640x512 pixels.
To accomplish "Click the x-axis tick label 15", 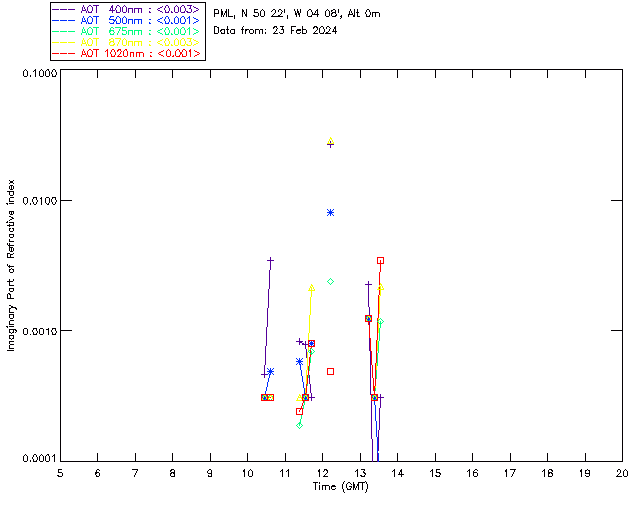I will [x=435, y=473].
